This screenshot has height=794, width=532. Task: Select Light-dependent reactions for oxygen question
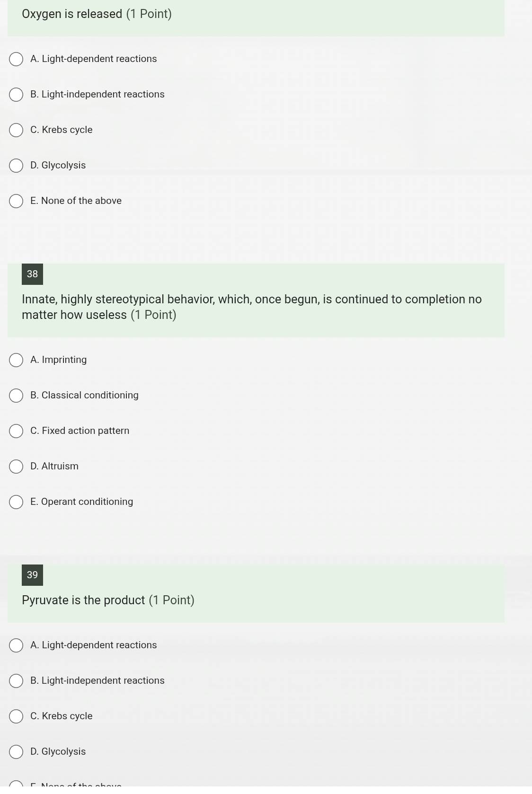pyautogui.click(x=16, y=59)
